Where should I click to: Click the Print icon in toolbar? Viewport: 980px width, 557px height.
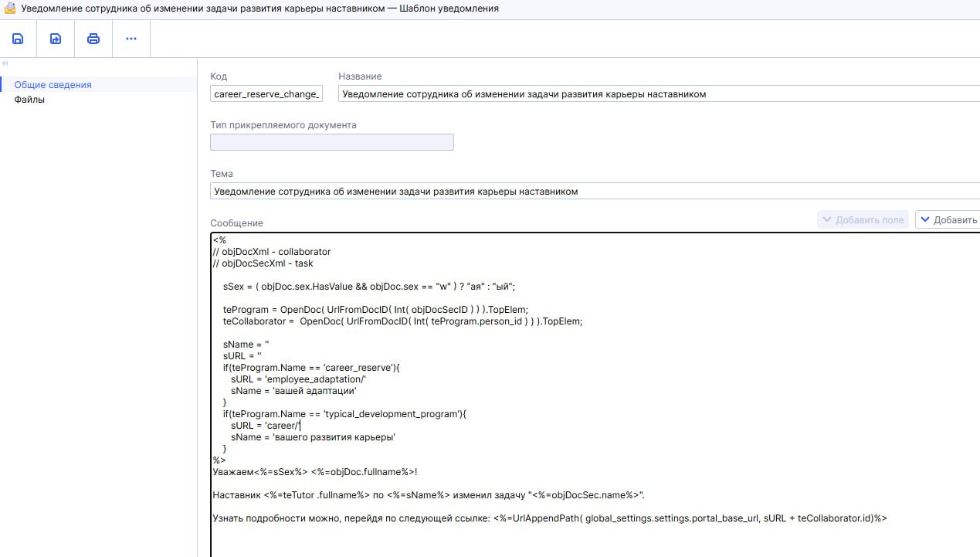click(93, 39)
